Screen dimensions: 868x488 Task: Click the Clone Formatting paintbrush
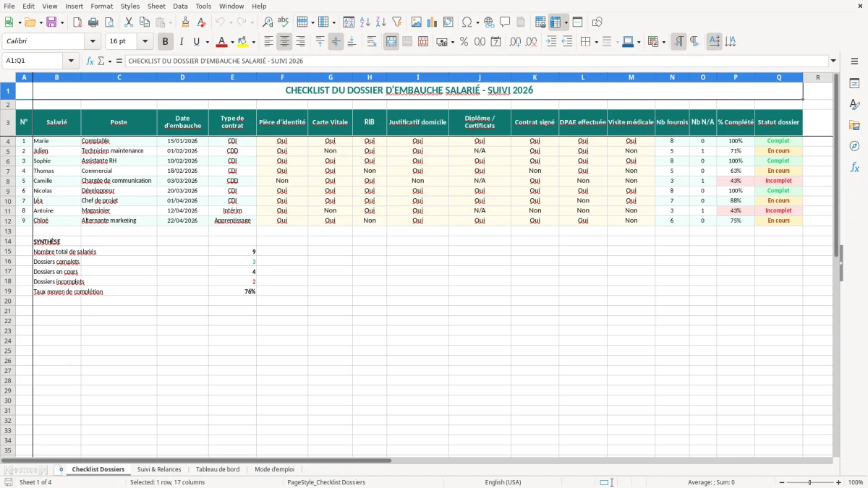(x=186, y=22)
